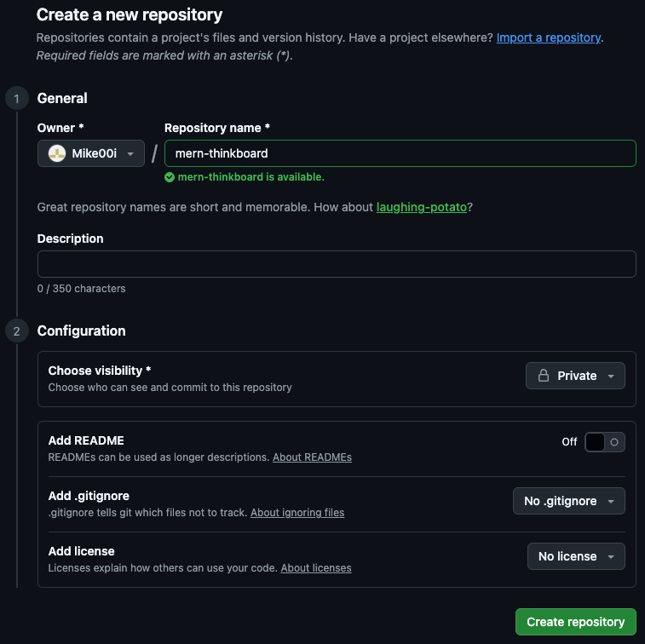Use the laughing-potato name suggestion
Screen dimensions: 645x644
tap(421, 207)
